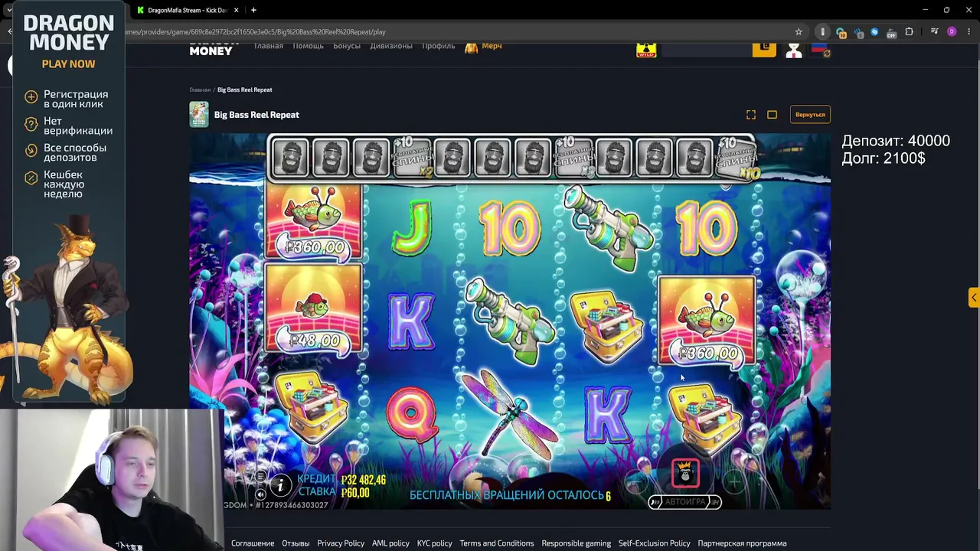The height and width of the screenshot is (551, 980).
Task: Click the СТАВКА bet value ₽60,00
Action: pyautogui.click(x=355, y=494)
